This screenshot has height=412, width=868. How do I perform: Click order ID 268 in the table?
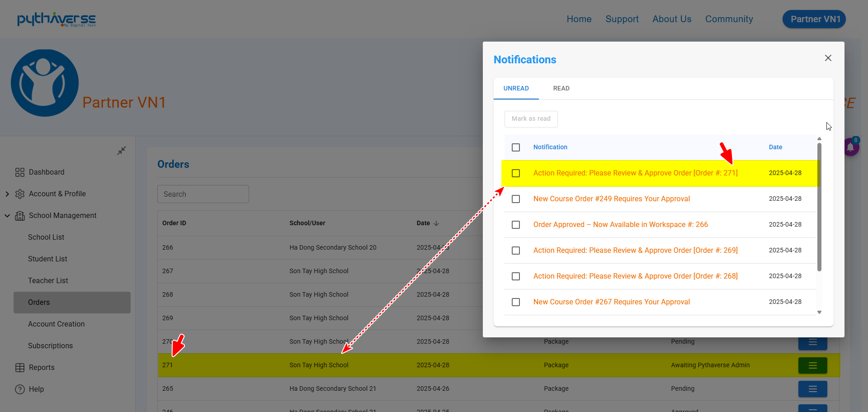point(168,295)
